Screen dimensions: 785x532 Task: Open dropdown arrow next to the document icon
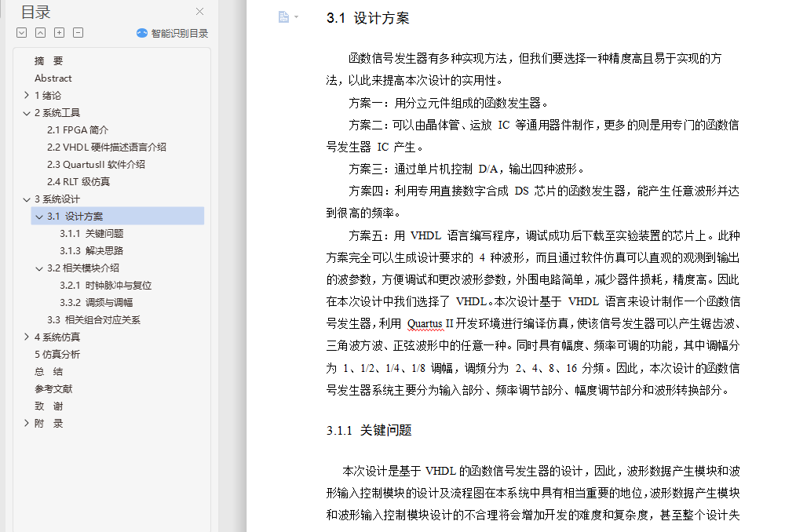[297, 17]
